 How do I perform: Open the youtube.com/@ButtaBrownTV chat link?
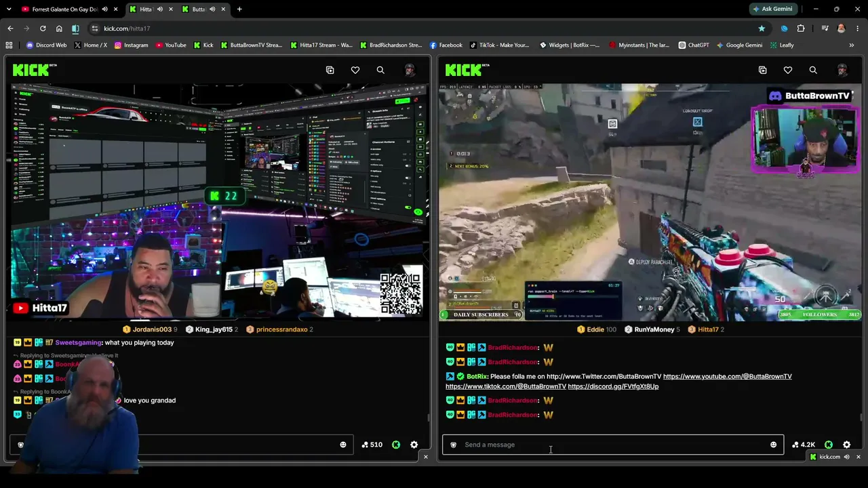[x=727, y=376]
